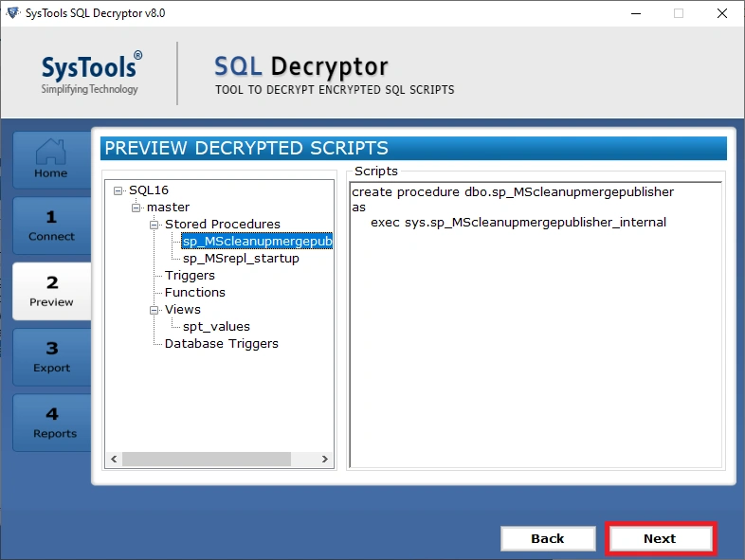Click the Next button
The width and height of the screenshot is (745, 560).
tap(660, 538)
